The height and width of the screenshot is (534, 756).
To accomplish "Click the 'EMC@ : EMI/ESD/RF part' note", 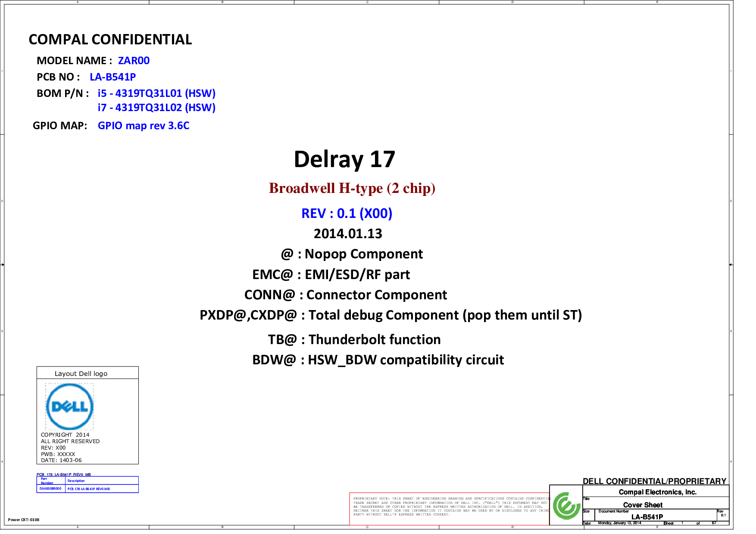I will point(331,275).
